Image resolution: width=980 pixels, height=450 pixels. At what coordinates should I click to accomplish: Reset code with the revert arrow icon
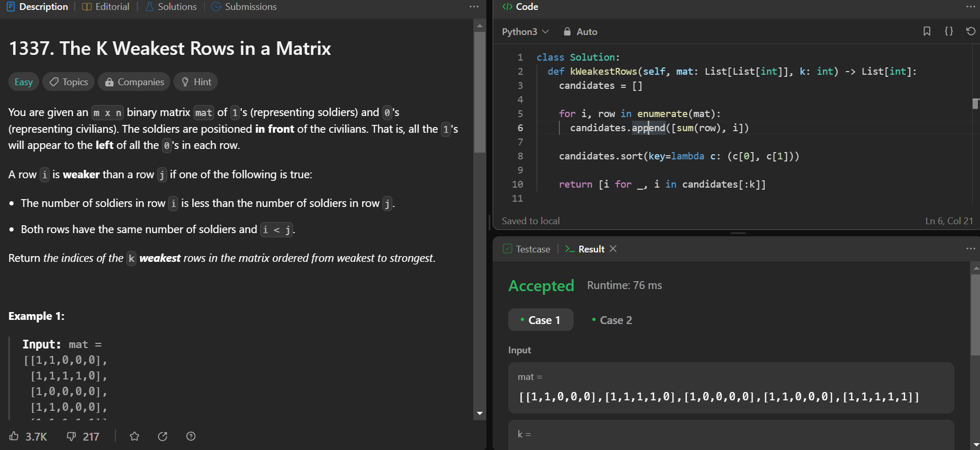point(971,31)
